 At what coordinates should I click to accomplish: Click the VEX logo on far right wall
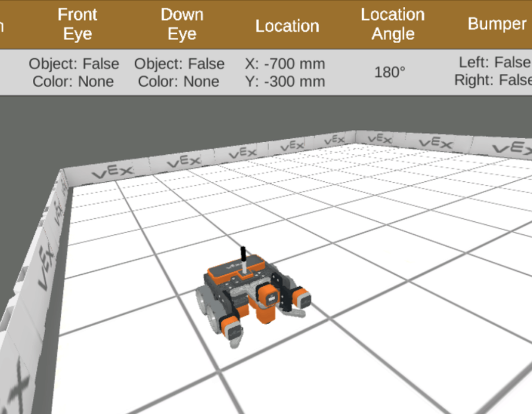512,148
